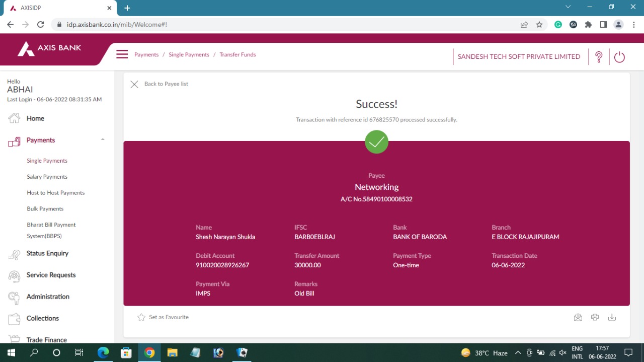
Task: Open the help question mark icon
Action: (x=599, y=57)
